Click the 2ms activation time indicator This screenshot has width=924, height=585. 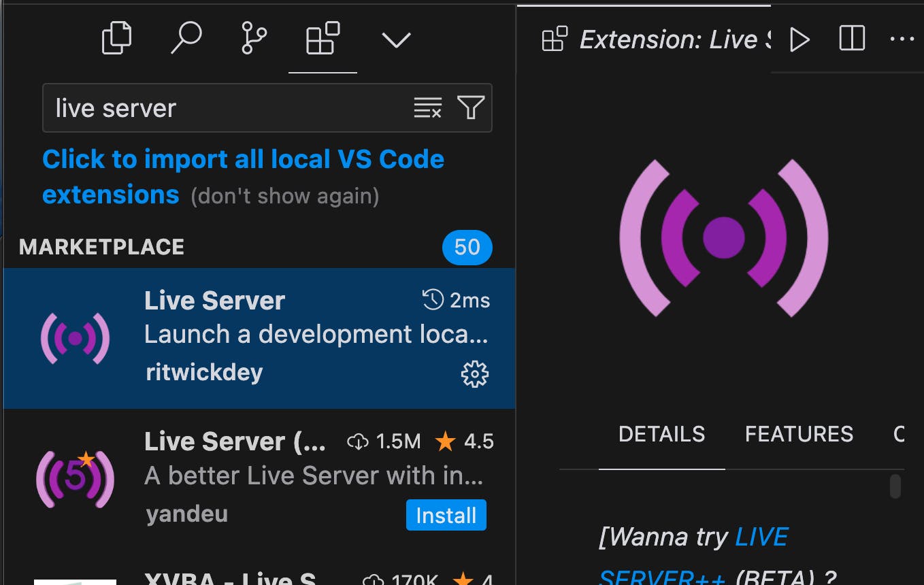point(456,300)
